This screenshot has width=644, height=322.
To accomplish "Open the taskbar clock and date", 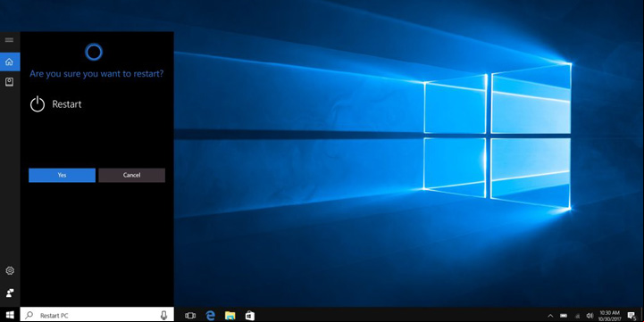I will (609, 316).
